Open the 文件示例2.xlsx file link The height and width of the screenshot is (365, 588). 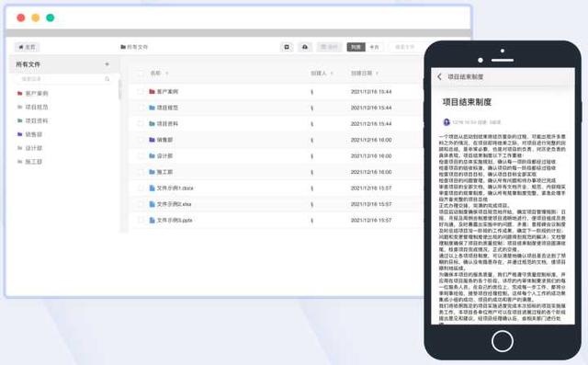point(174,204)
